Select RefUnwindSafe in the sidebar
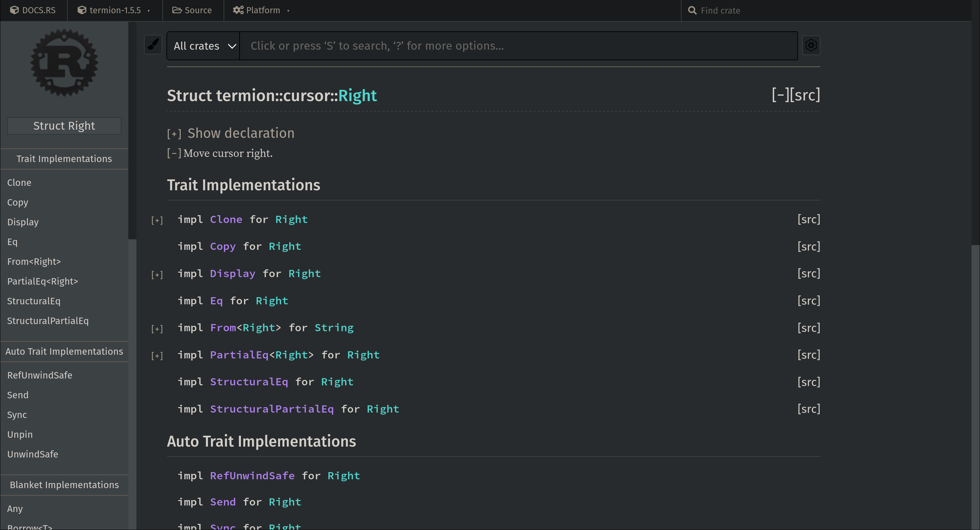The height and width of the screenshot is (530, 980). 39,375
